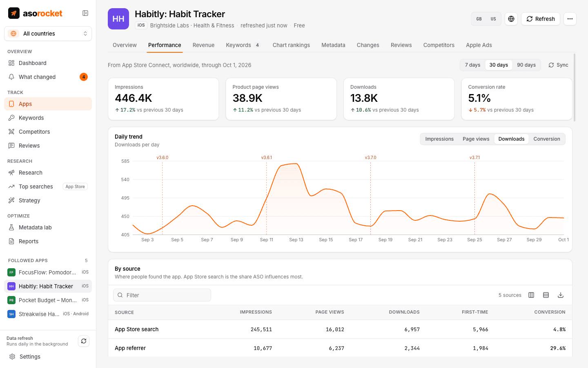Click the Refresh button
Viewport: 588px width, 368px height.
(541, 19)
